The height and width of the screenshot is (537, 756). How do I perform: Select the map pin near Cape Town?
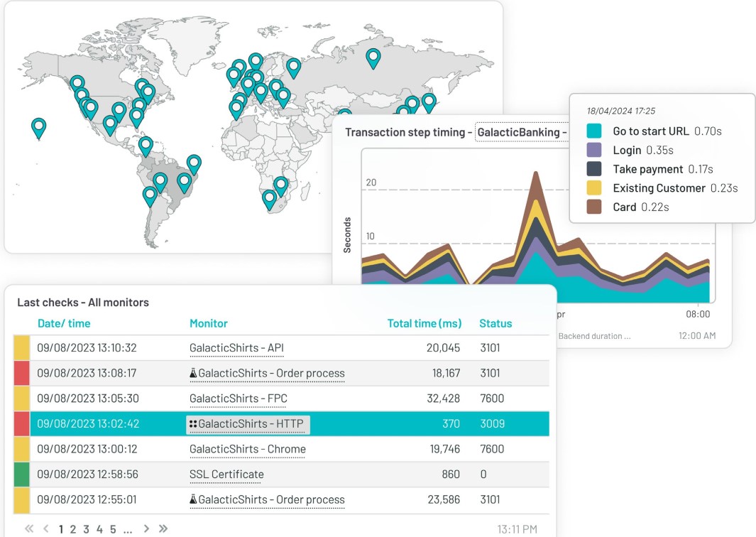click(x=269, y=200)
